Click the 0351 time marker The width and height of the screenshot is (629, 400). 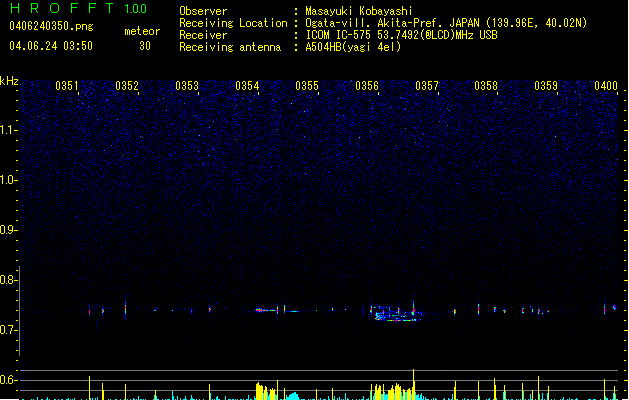coord(67,86)
